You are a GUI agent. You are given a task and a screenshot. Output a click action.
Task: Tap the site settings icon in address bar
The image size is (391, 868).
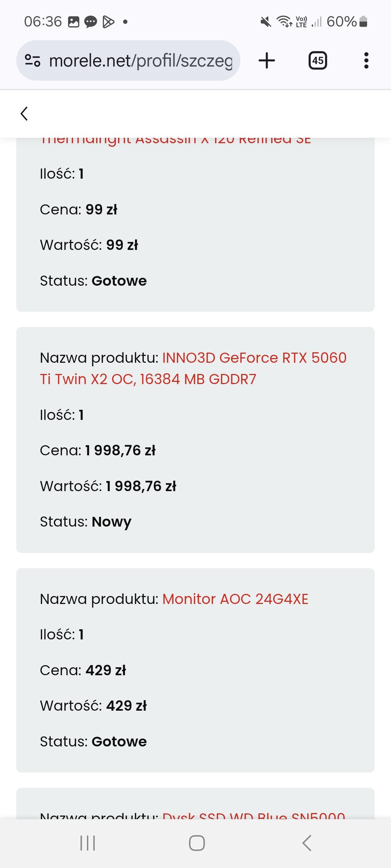(x=33, y=60)
